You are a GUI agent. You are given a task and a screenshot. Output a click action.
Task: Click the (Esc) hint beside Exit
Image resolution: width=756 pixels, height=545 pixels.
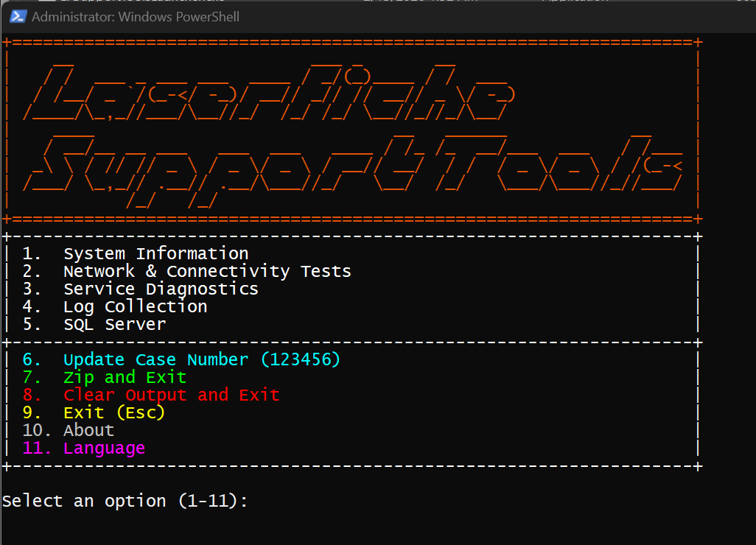(141, 413)
